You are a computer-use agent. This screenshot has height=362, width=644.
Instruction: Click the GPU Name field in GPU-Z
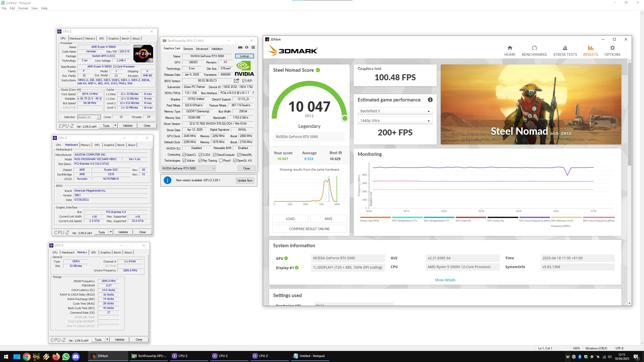[207, 56]
